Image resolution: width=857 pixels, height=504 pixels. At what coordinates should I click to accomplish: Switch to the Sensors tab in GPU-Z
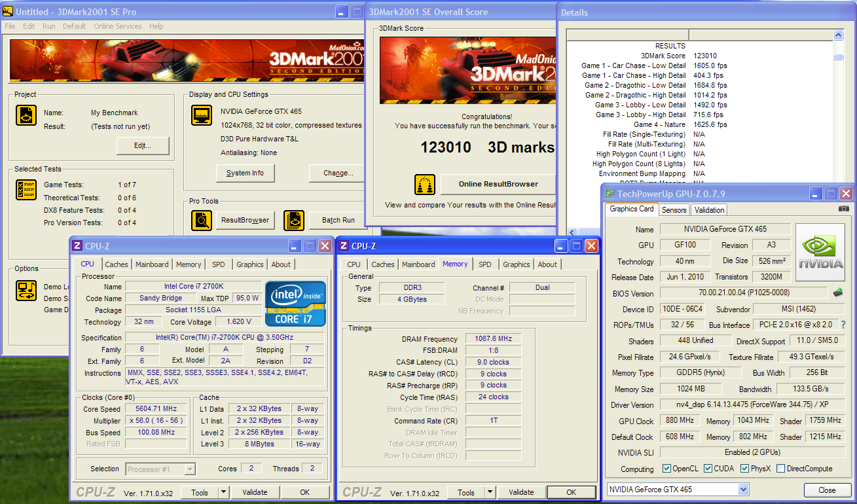coord(674,210)
